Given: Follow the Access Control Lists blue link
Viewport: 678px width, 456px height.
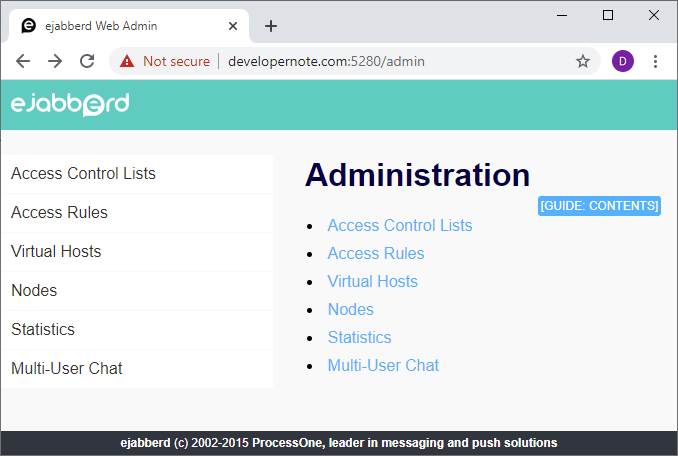Looking at the screenshot, I should click(x=400, y=225).
